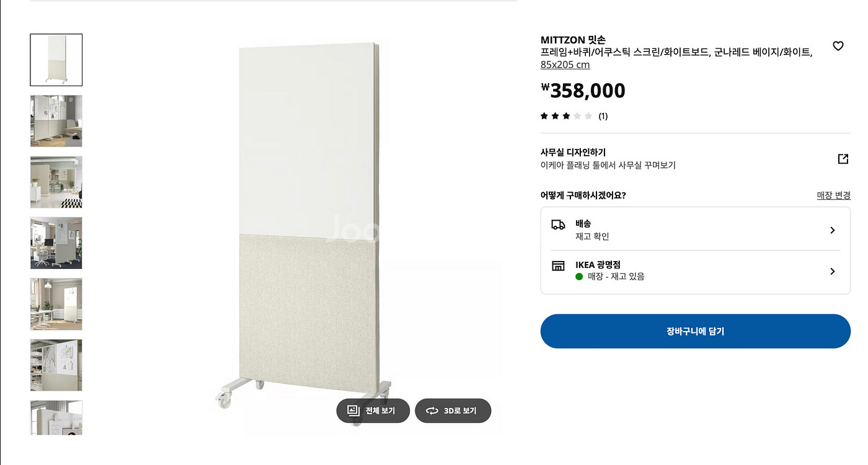Click the star rating row
This screenshot has width=868, height=465.
click(566, 116)
